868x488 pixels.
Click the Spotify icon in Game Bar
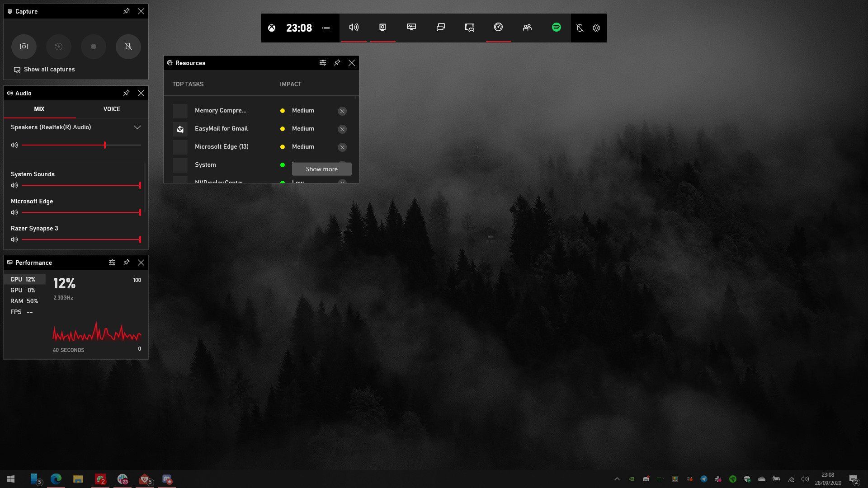555,28
